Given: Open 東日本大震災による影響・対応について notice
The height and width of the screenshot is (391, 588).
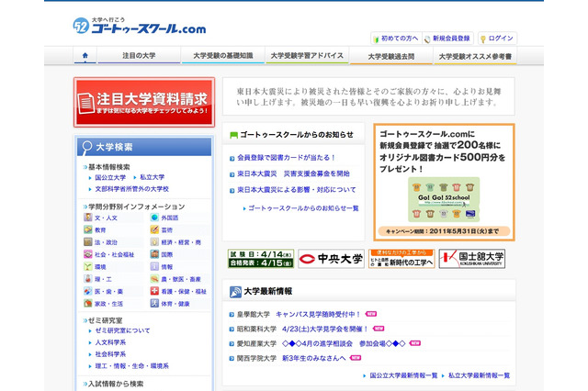Looking at the screenshot, I should (x=296, y=190).
